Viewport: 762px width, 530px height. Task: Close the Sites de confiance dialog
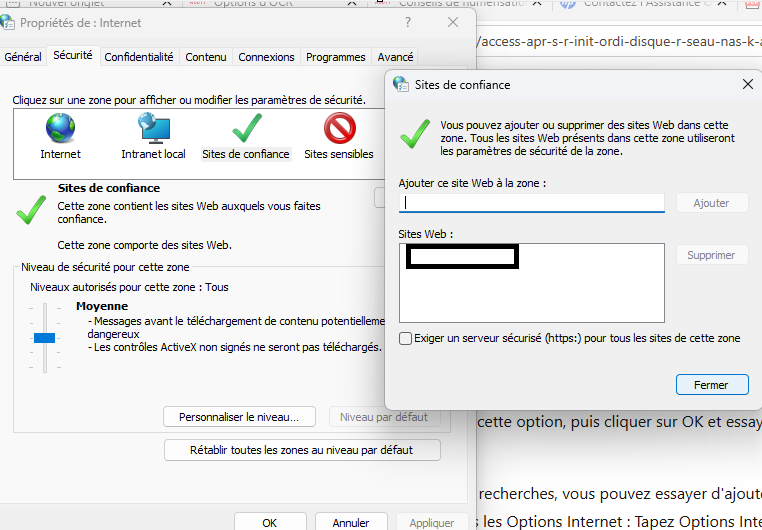[x=748, y=84]
